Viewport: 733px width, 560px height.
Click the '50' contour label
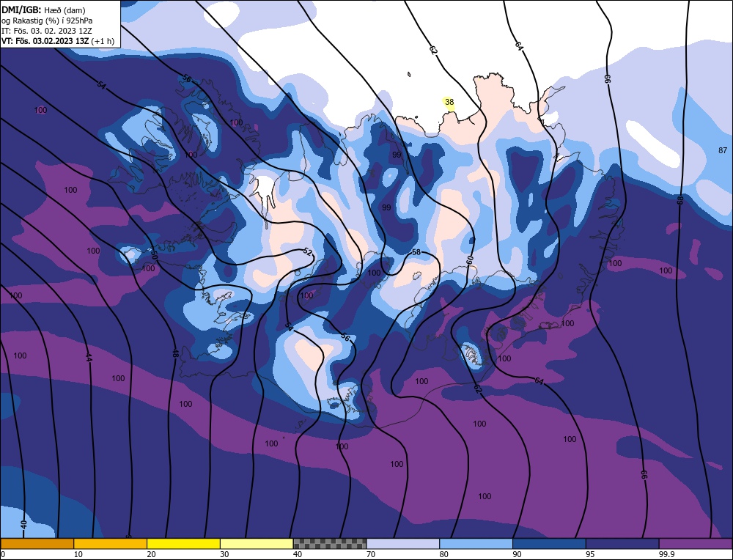coord(153,255)
